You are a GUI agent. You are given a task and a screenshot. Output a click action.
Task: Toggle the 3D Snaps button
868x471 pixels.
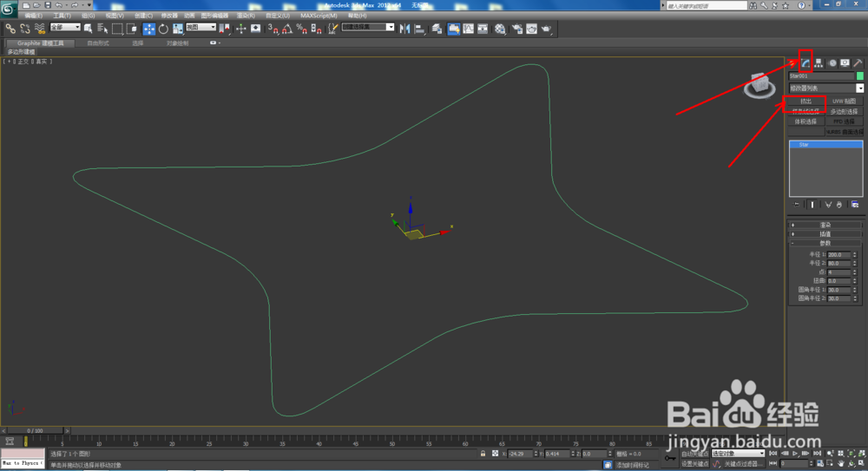[273, 29]
